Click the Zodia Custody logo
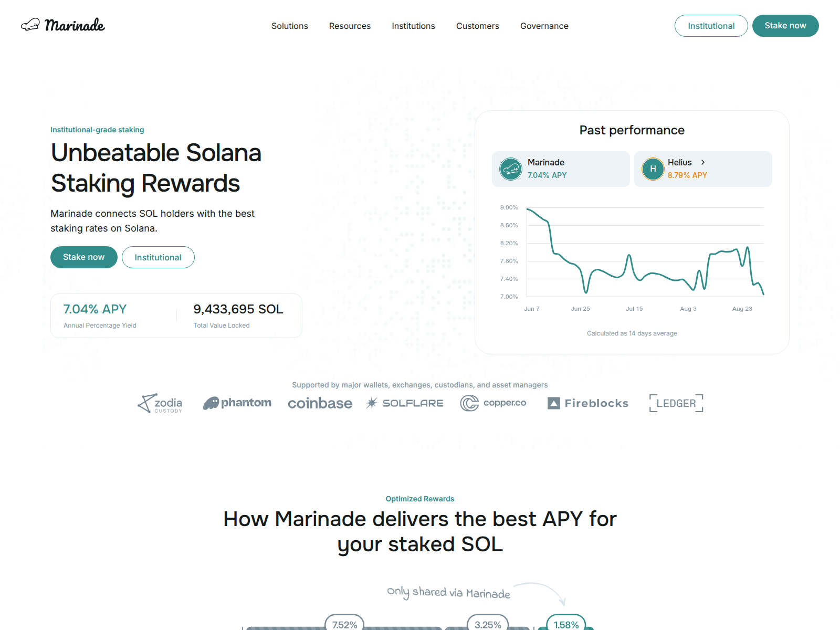Viewport: 840px width, 630px height. (160, 403)
